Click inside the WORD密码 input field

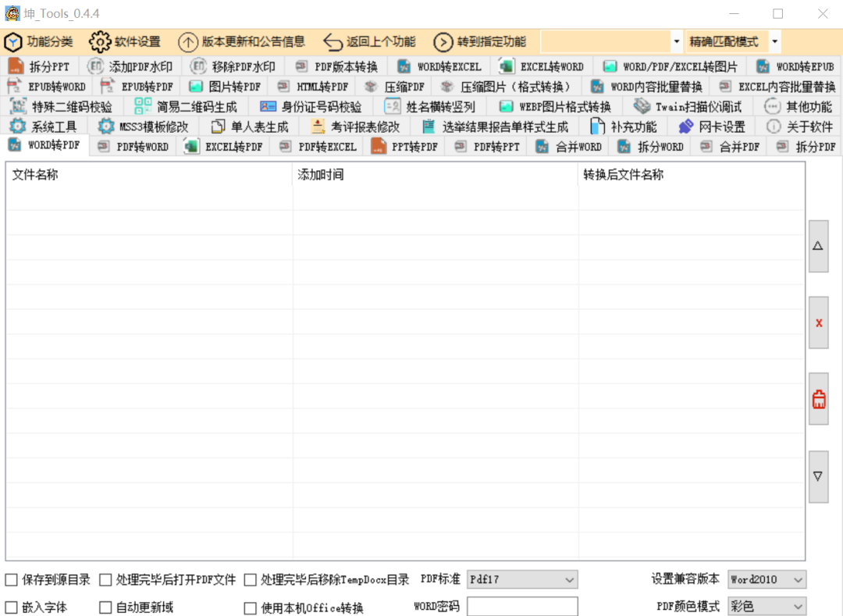[521, 606]
